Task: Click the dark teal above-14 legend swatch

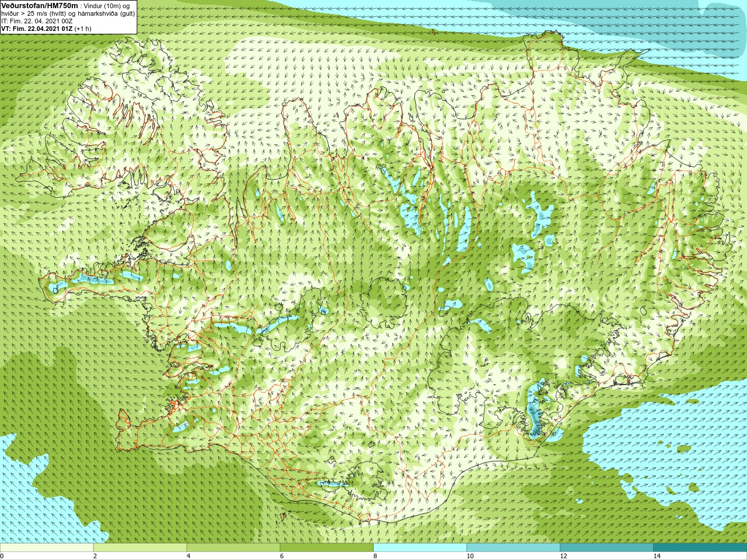Action: [700, 548]
